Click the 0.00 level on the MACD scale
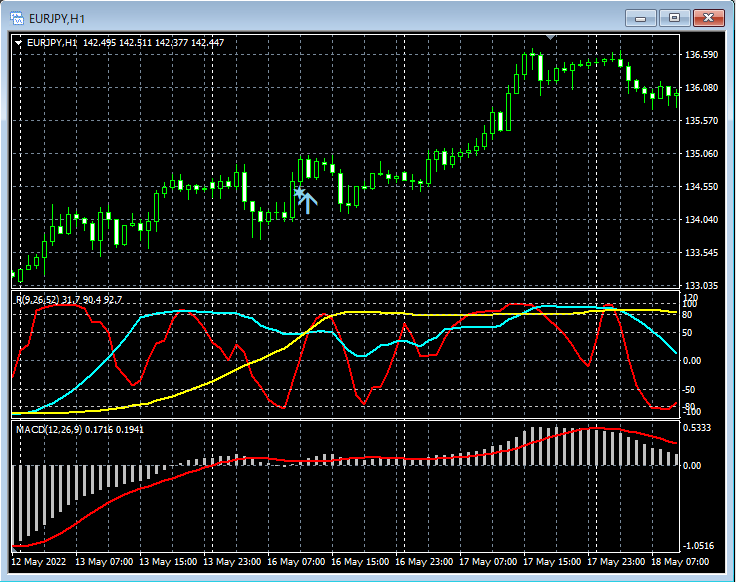 pos(691,465)
